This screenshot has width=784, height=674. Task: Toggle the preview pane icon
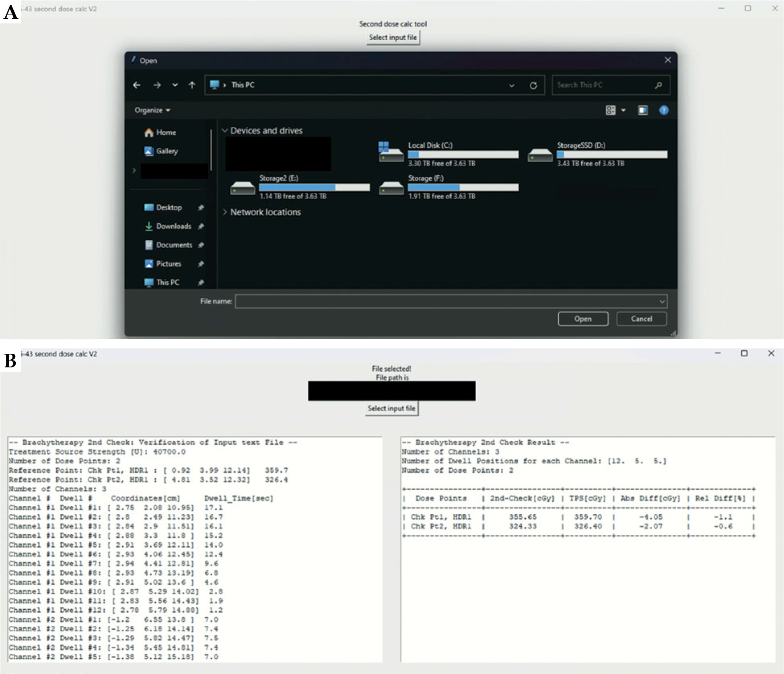pyautogui.click(x=643, y=110)
